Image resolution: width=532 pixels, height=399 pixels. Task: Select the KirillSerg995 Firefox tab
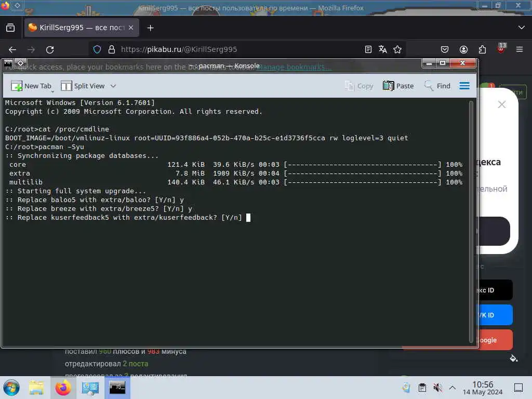(82, 28)
